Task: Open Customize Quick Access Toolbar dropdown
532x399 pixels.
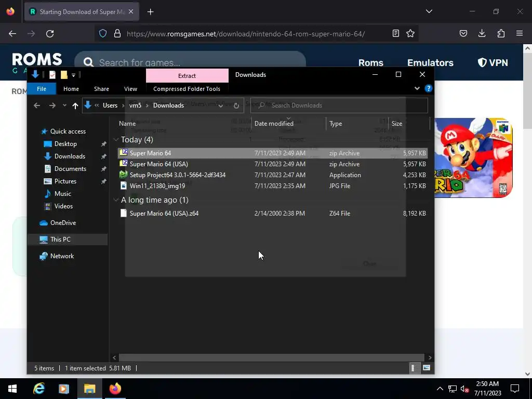Action: [73, 75]
